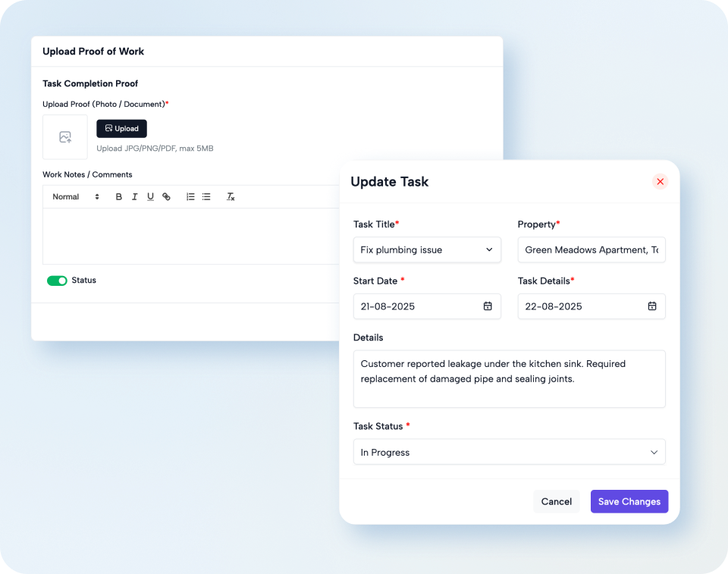
Task: Open the Task Status In Progress dropdown
Action: (509, 452)
